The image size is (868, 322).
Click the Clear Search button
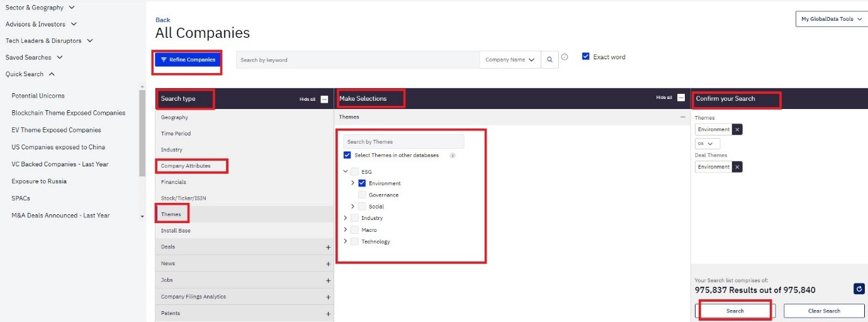pyautogui.click(x=823, y=311)
